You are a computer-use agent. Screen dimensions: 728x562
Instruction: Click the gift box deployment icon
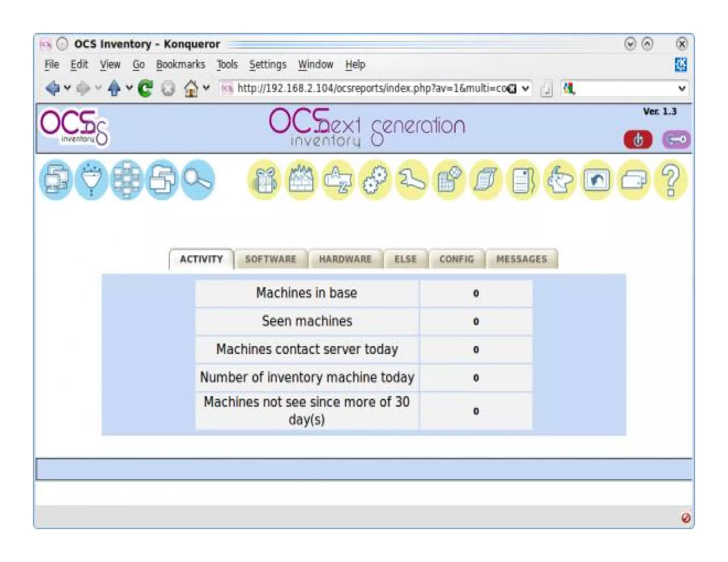pyautogui.click(x=264, y=180)
